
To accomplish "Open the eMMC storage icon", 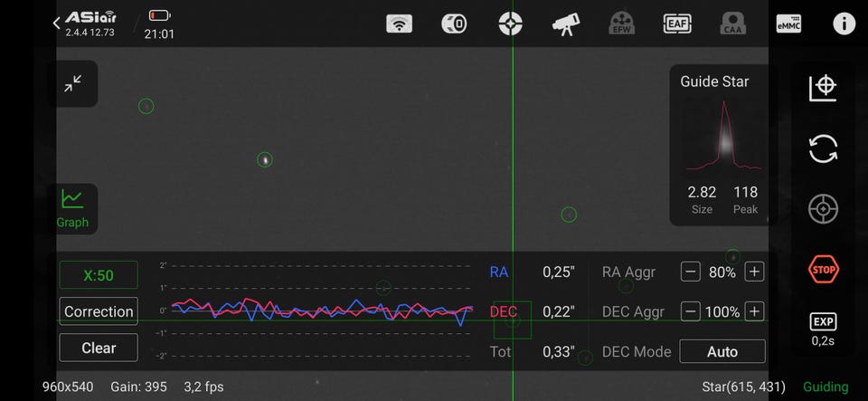I will pyautogui.click(x=788, y=24).
